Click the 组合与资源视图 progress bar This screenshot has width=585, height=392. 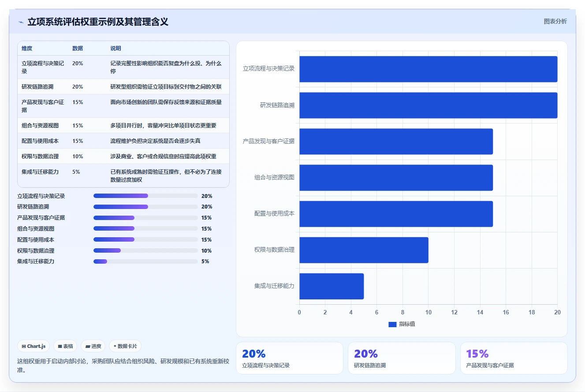pos(145,228)
